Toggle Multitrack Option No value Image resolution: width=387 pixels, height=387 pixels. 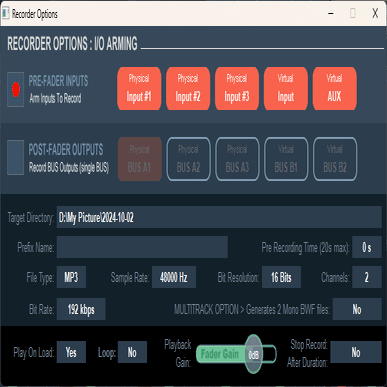[x=357, y=309]
